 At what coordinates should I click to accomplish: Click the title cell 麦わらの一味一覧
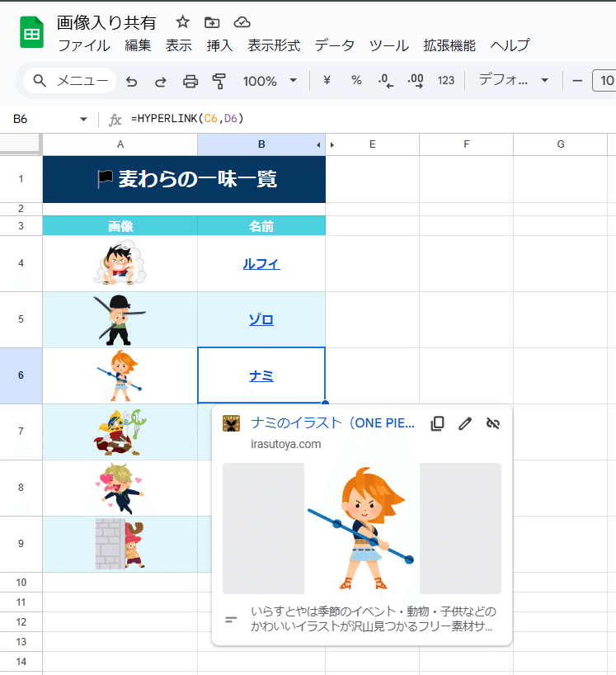[x=184, y=179]
